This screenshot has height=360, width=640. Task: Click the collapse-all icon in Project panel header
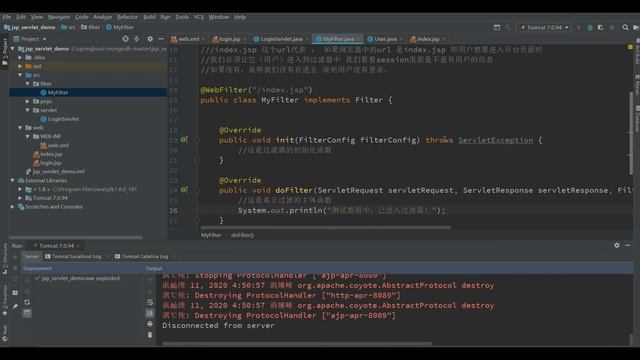(137, 39)
